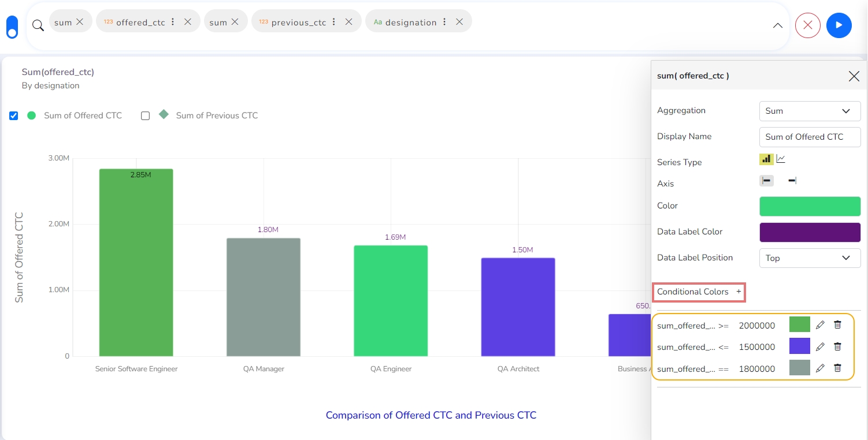Remove the previous_ctc search token
This screenshot has height=440, width=868.
349,22
